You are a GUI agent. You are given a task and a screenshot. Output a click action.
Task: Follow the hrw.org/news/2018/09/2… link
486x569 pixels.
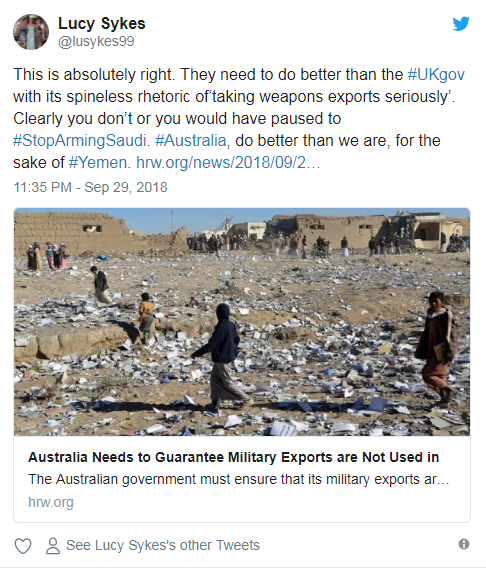click(x=228, y=163)
